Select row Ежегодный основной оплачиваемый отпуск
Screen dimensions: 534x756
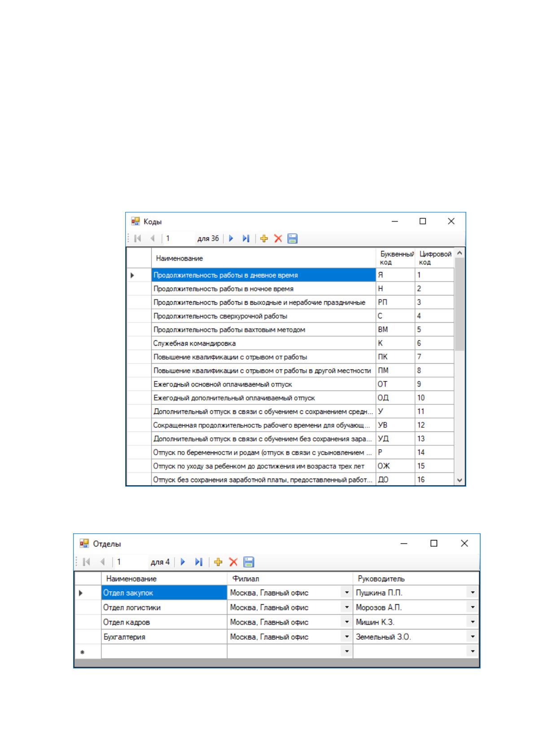263,384
